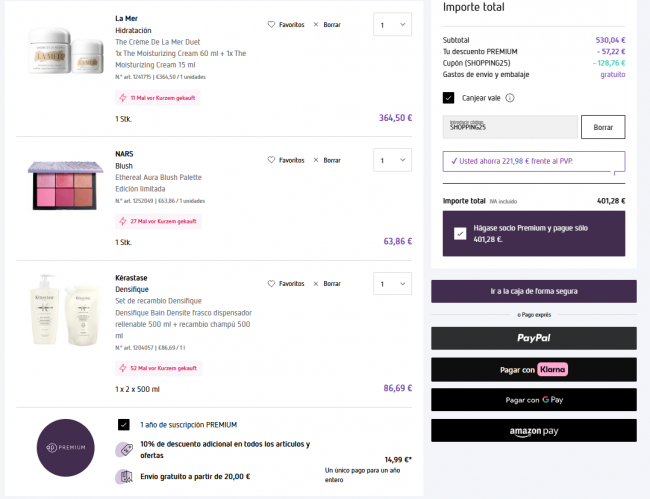650x499 pixels.
Task: Click the info icon next to Canjear vale
Action: coord(510,98)
